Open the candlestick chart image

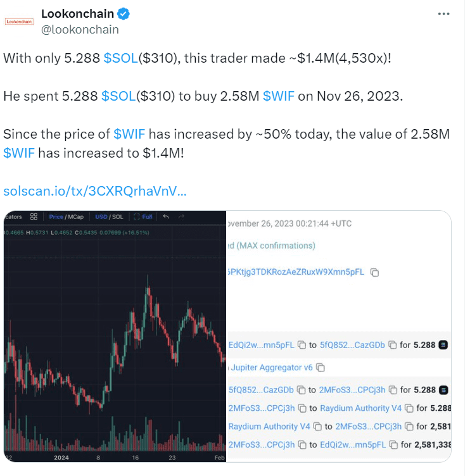(115, 335)
